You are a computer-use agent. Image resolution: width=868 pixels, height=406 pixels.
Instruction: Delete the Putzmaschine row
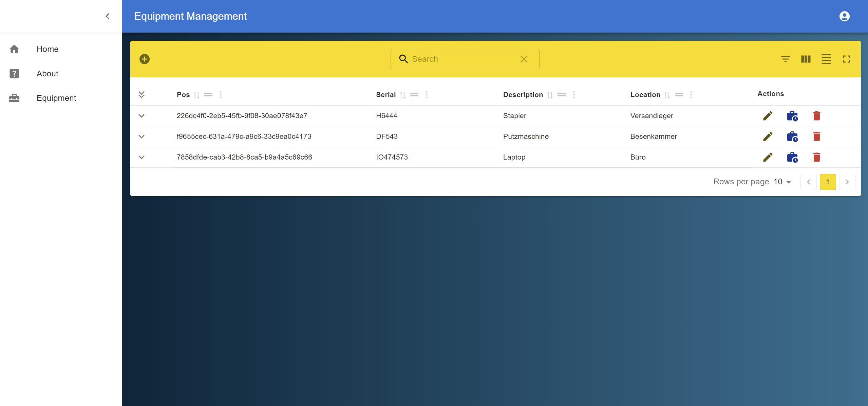[x=817, y=136]
